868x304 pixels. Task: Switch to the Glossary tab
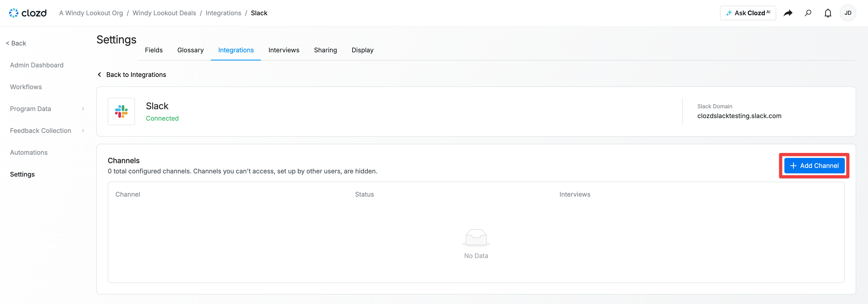coord(190,50)
